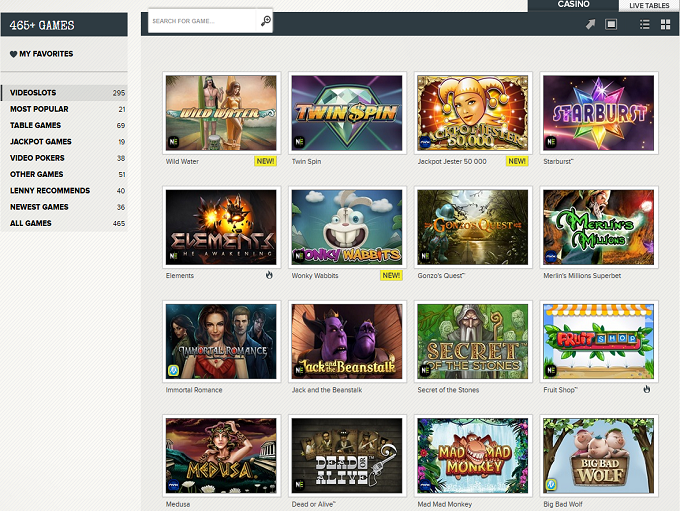Open the Elements game thumbnail
Viewport: 680px width, 511px height.
[x=221, y=227]
